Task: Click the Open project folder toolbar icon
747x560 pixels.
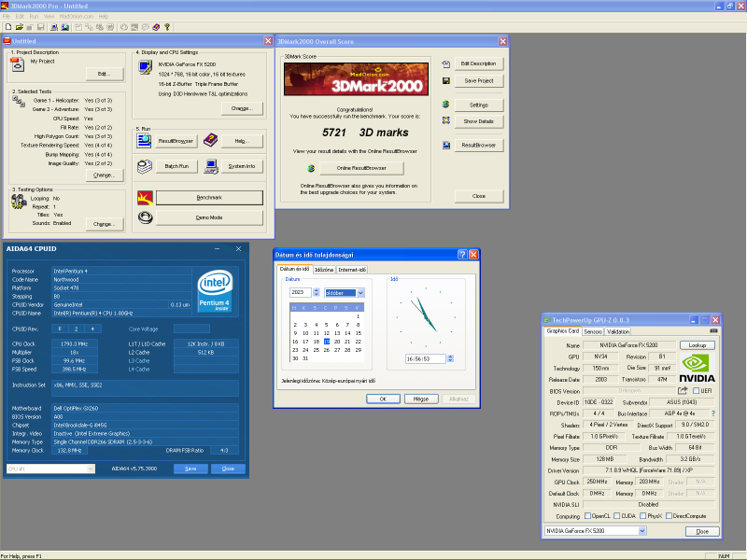Action: click(19, 27)
